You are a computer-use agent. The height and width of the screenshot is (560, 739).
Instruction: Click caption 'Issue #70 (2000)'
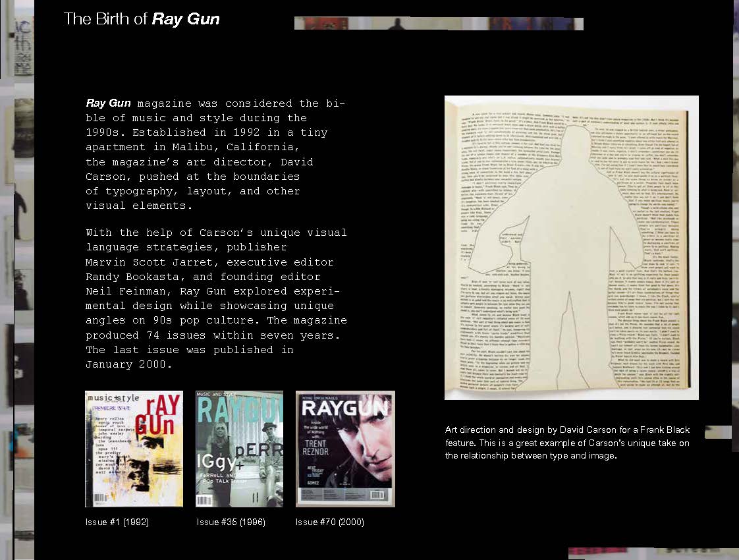point(330,522)
